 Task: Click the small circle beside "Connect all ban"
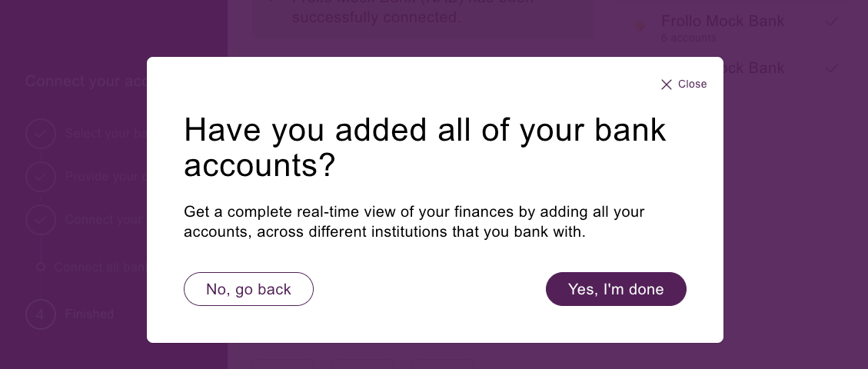coord(41,268)
